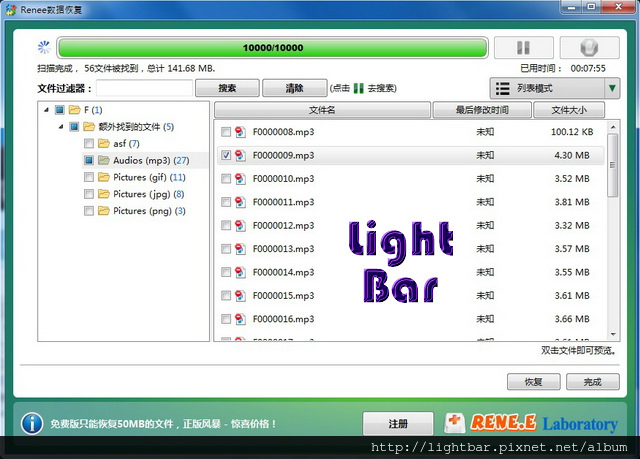Click the mp3 file icon of F0000014.mp3
Screen dimensions: 640x459
click(x=240, y=272)
